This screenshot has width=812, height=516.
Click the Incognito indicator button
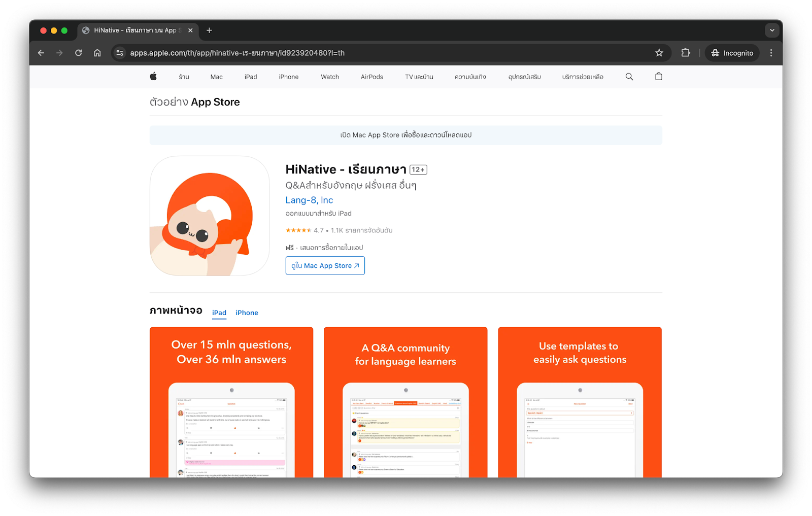click(732, 53)
